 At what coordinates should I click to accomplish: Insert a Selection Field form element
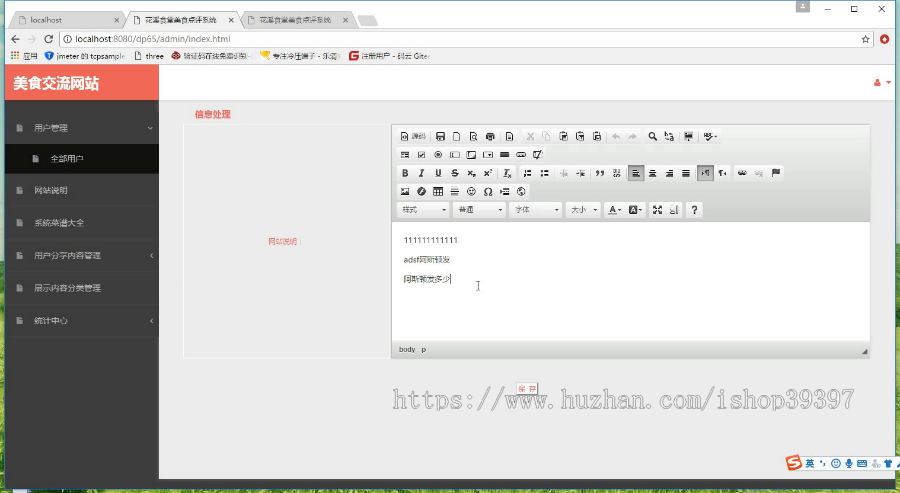(x=488, y=155)
